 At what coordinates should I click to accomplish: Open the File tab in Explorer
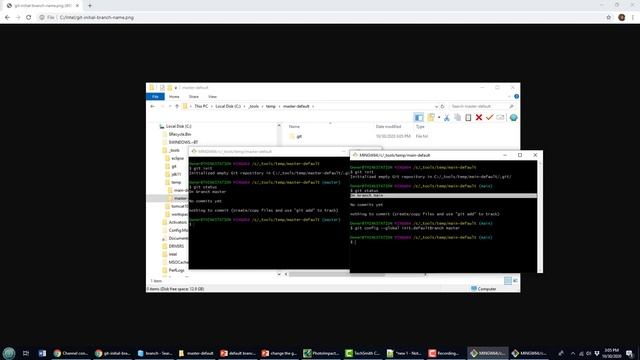(155, 97)
